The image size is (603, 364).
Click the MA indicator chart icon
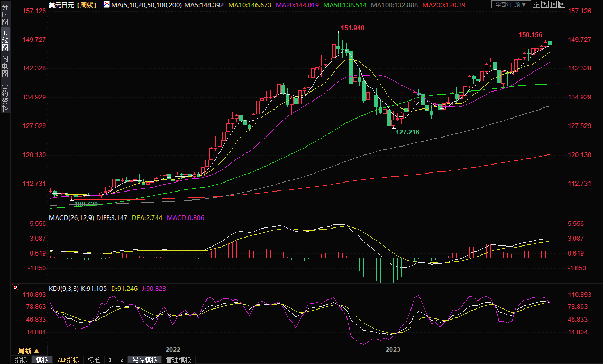[106, 5]
